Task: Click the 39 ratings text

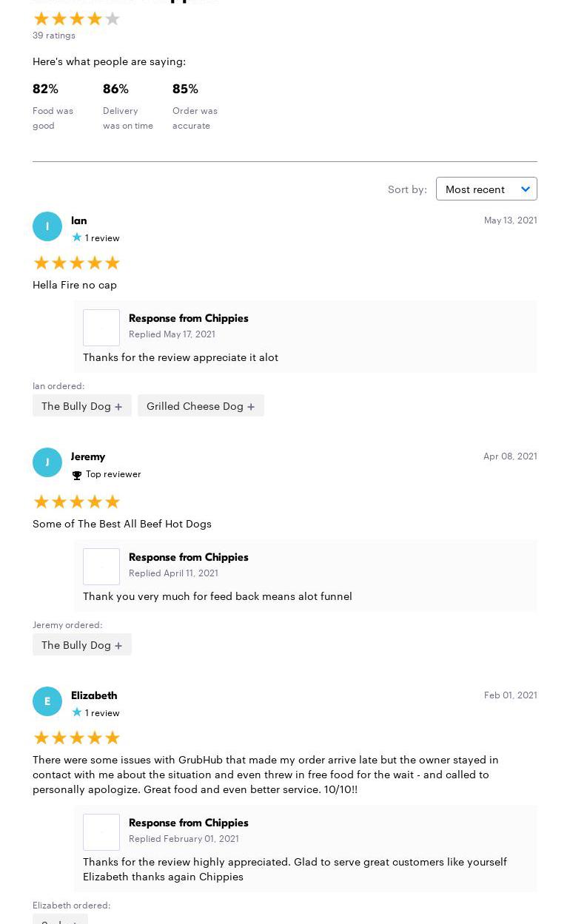Action: (54, 35)
